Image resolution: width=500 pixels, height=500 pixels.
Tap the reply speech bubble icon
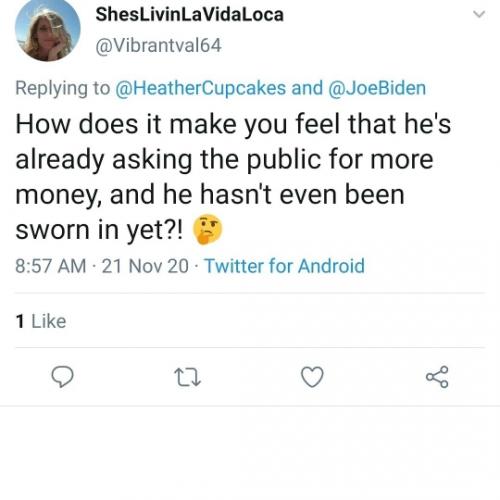(62, 377)
